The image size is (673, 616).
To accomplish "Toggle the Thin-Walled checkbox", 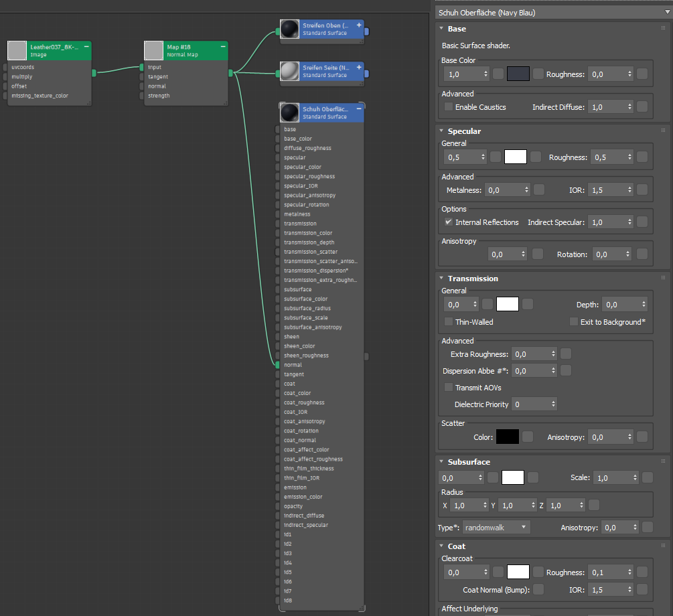I will (x=449, y=322).
